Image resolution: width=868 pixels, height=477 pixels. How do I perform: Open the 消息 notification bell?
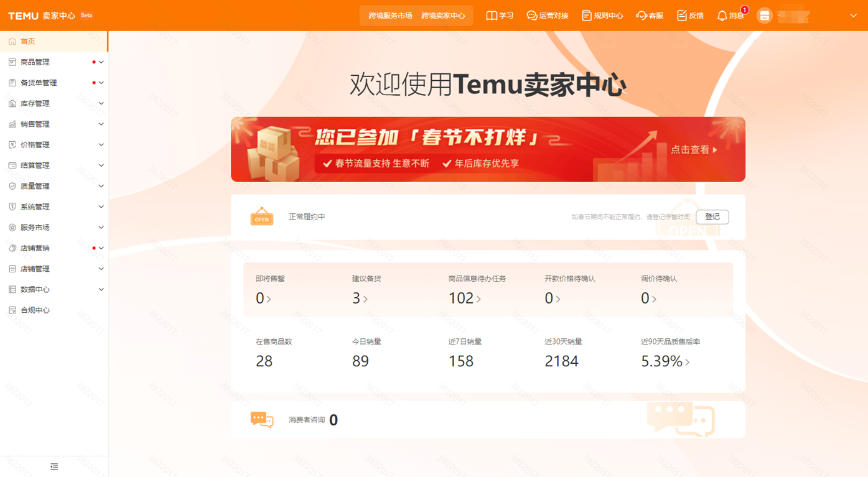[722, 16]
